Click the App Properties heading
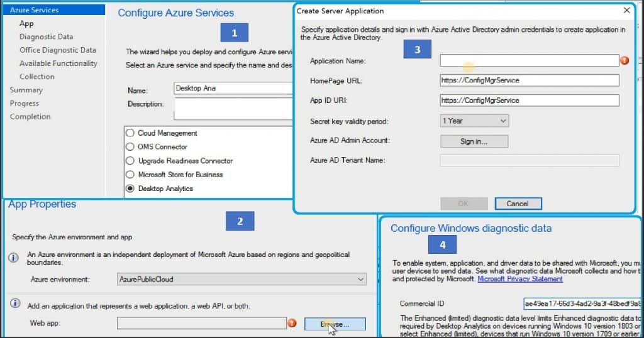The image size is (644, 338). click(42, 204)
